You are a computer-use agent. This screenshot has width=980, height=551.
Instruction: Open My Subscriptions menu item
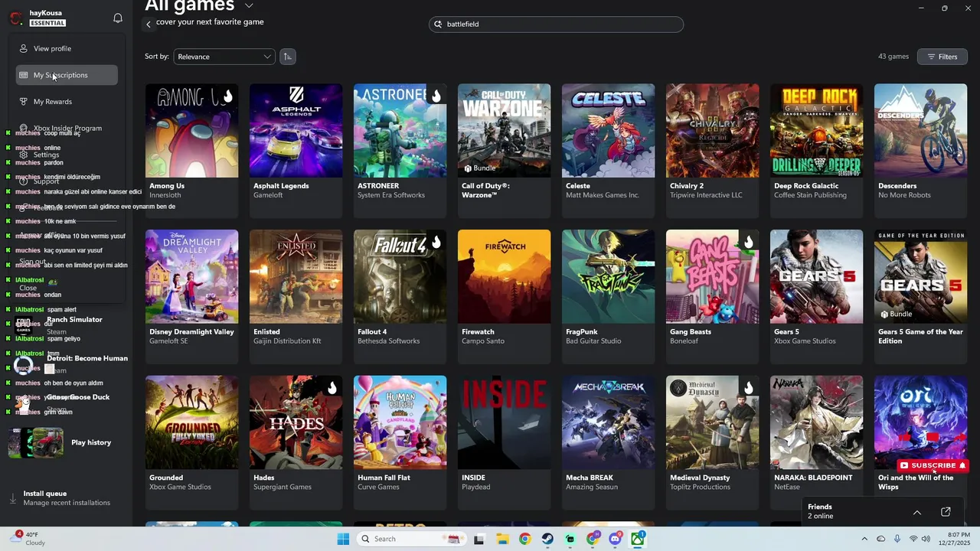[67, 75]
